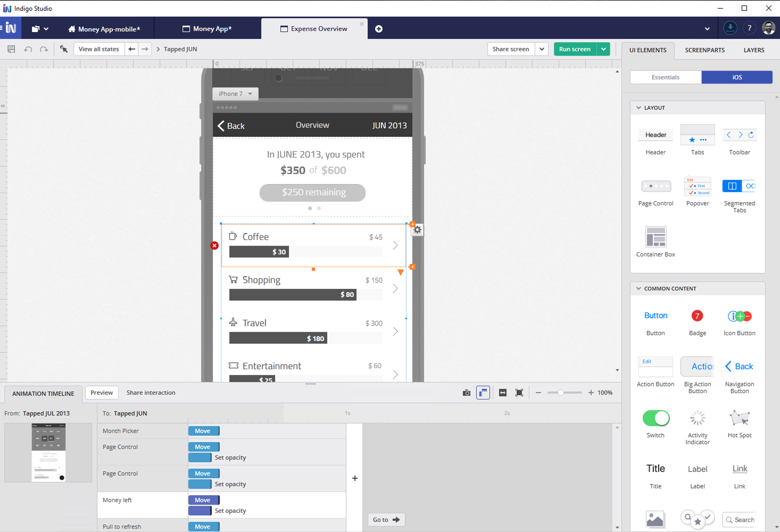Switch to the Essentials element set
The height and width of the screenshot is (532, 780).
tap(665, 77)
